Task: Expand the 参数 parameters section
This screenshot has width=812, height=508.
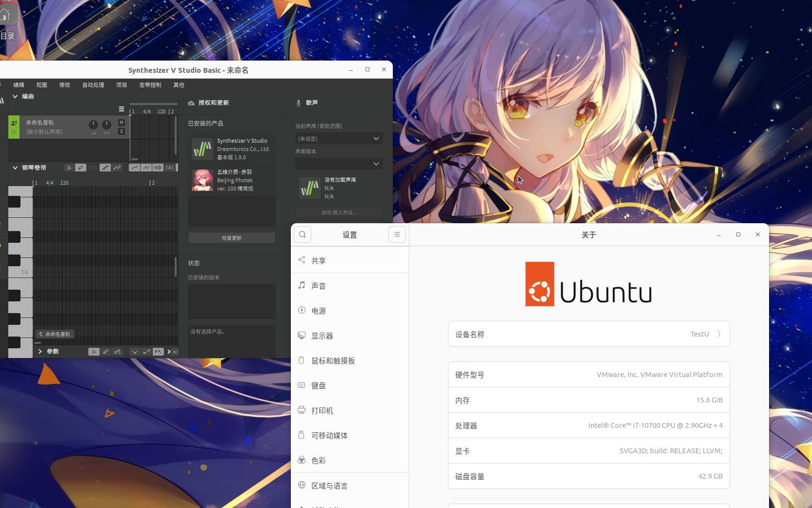Action: coord(40,351)
